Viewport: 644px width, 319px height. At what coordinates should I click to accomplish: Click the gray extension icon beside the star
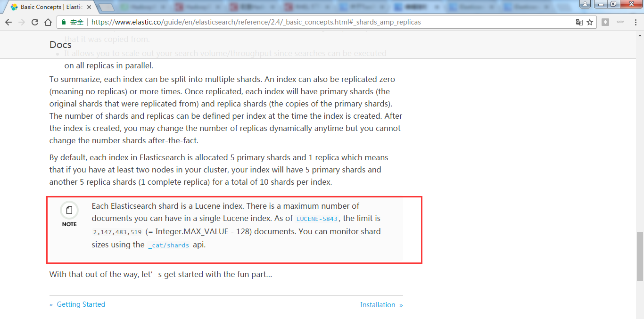[x=605, y=22]
